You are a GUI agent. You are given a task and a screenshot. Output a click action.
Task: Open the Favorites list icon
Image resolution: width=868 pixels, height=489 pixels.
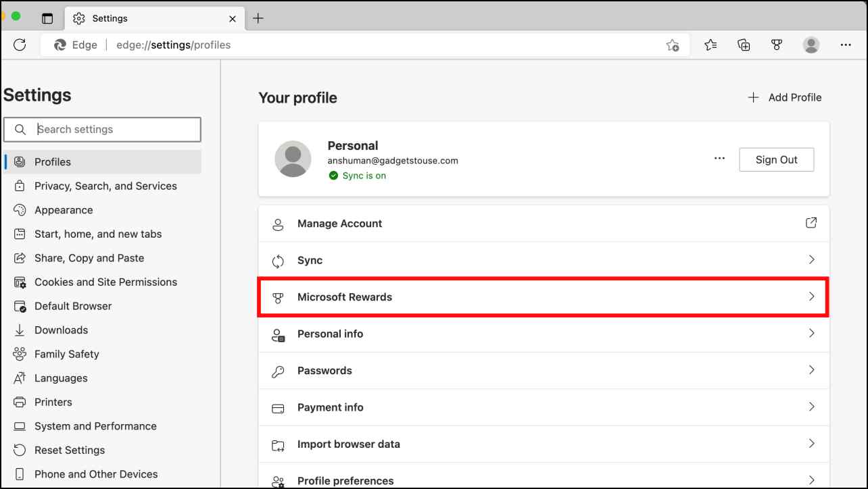click(710, 45)
